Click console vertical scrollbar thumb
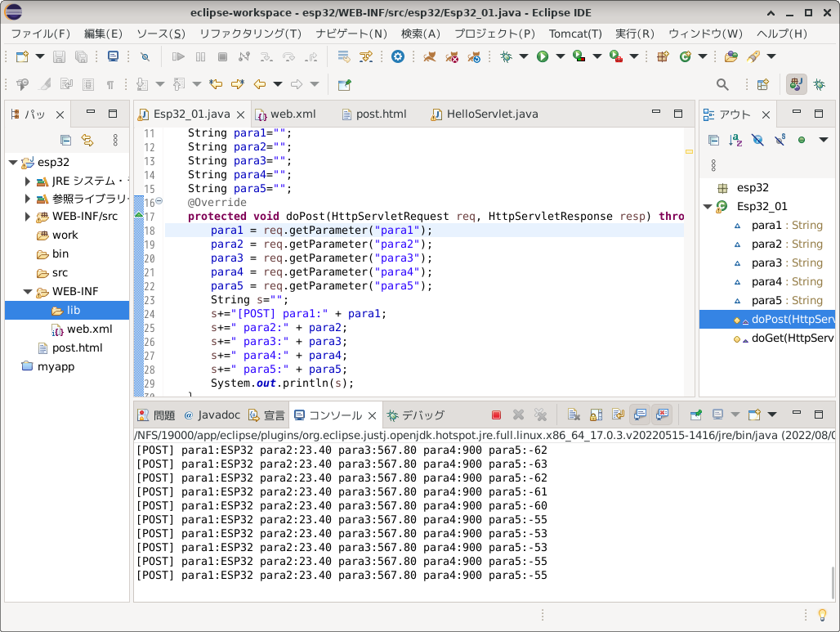The image size is (840, 632). (833, 583)
